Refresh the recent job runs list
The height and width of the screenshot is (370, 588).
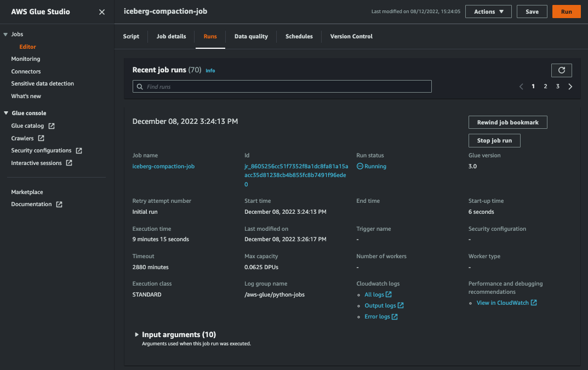click(561, 70)
